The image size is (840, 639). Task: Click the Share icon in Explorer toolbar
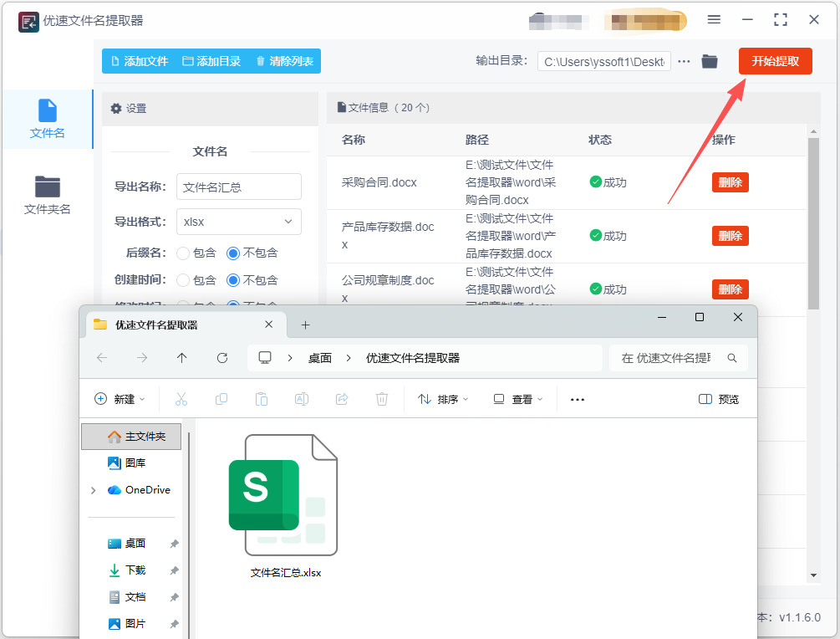tap(342, 399)
